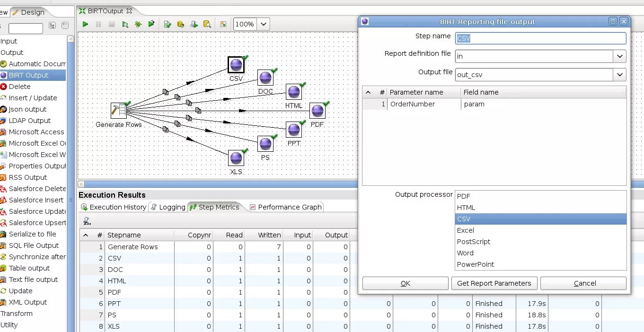Choose PowerPoint as output processor
The height and width of the screenshot is (332, 644).
coord(540,264)
